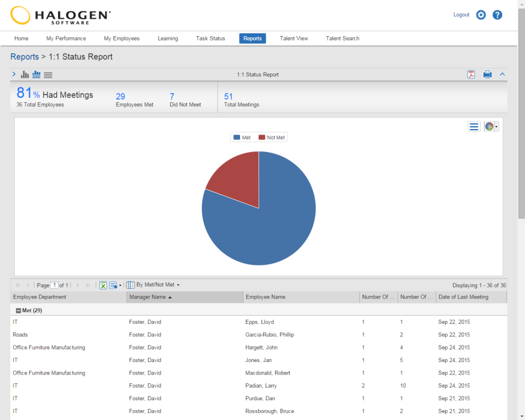Click Reports breadcrumb link
The height and width of the screenshot is (420, 525).
pyautogui.click(x=25, y=57)
